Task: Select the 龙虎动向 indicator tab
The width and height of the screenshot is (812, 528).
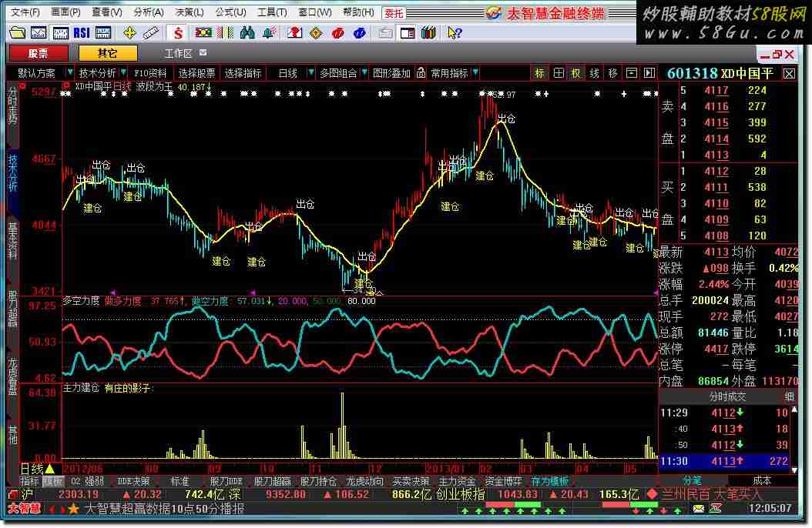Action: [364, 482]
